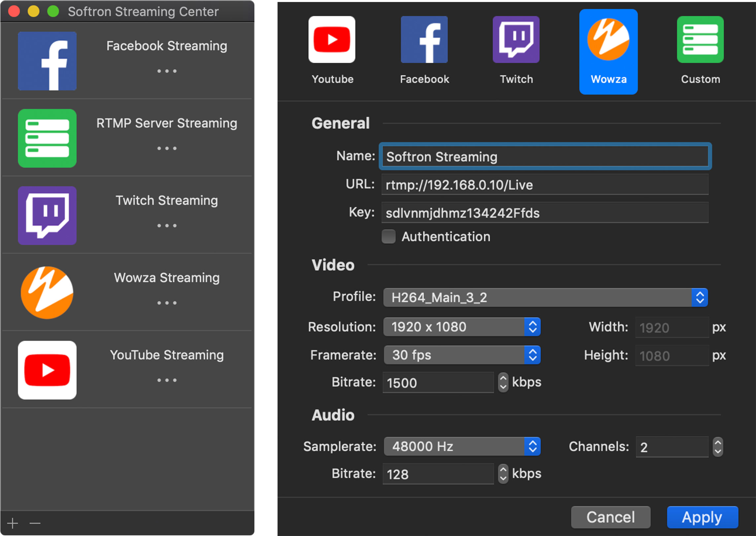Open the Samplerate 48000 Hz dropdown
Screen dimensions: 756x536
point(462,447)
